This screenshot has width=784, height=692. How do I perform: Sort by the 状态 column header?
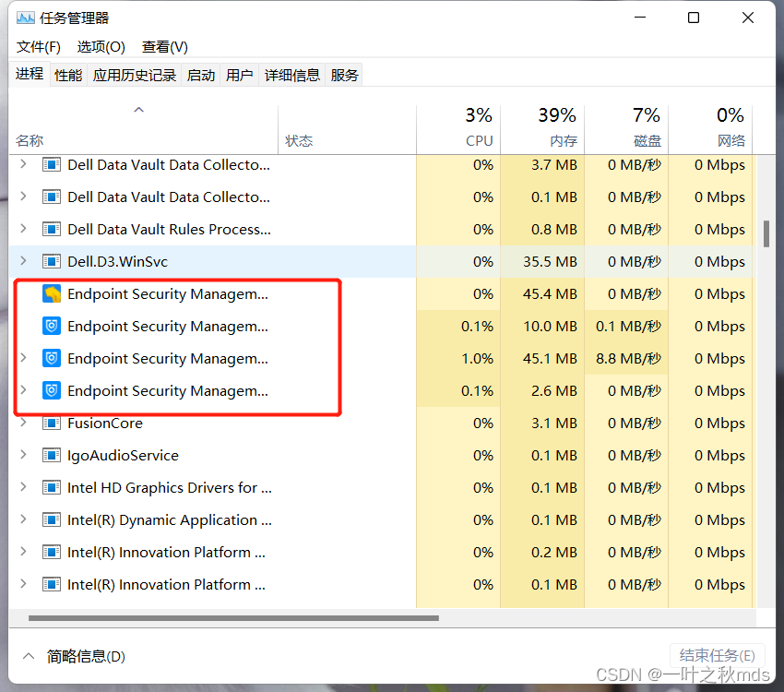click(347, 129)
